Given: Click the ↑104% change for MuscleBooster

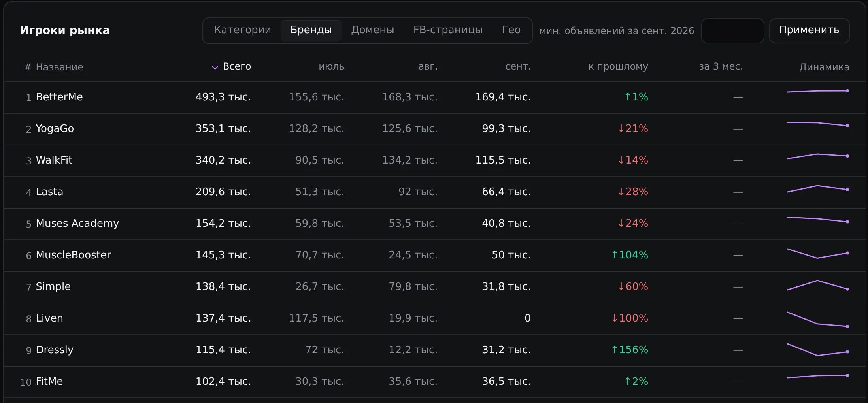Looking at the screenshot, I should tap(630, 255).
